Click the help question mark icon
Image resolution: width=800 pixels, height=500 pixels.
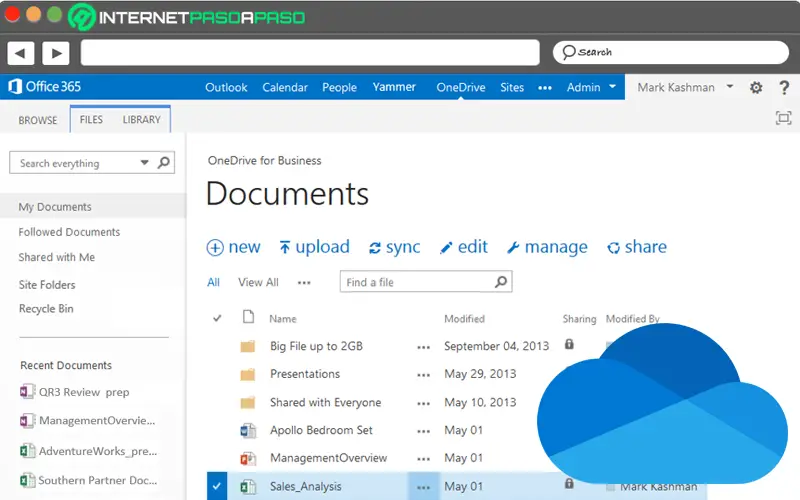783,88
